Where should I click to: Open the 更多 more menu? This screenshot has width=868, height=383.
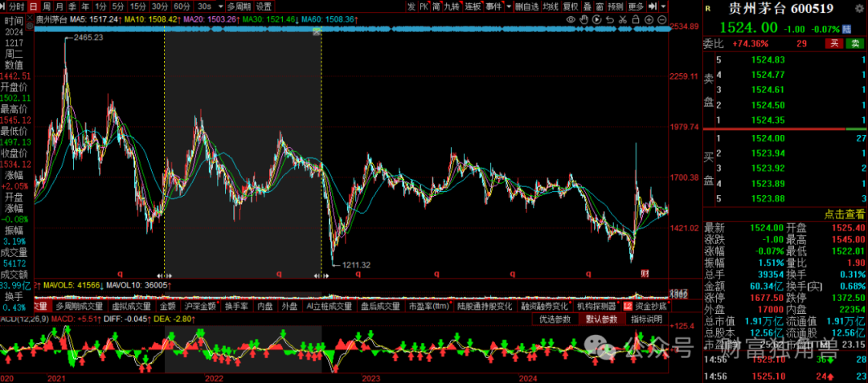pyautogui.click(x=636, y=6)
